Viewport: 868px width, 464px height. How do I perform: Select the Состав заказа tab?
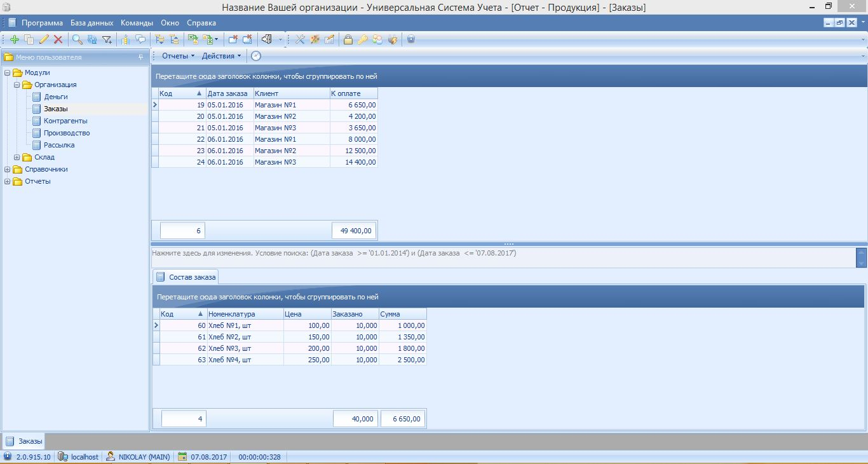pos(186,277)
